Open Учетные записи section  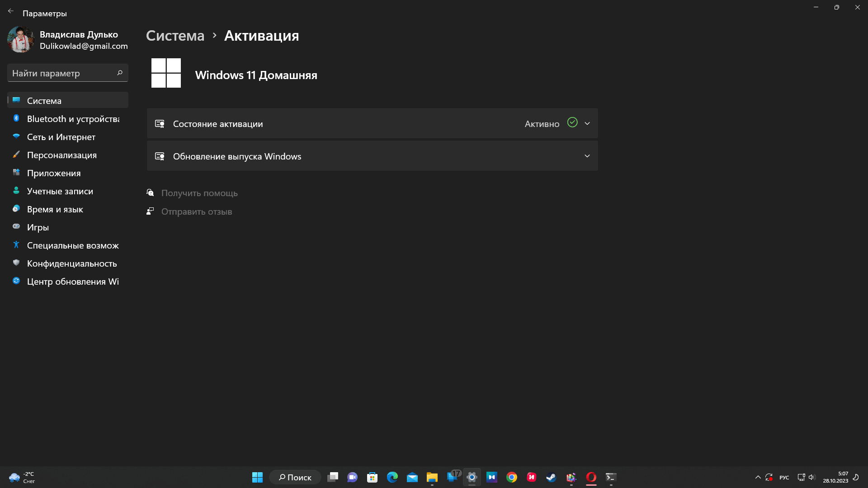click(68, 191)
